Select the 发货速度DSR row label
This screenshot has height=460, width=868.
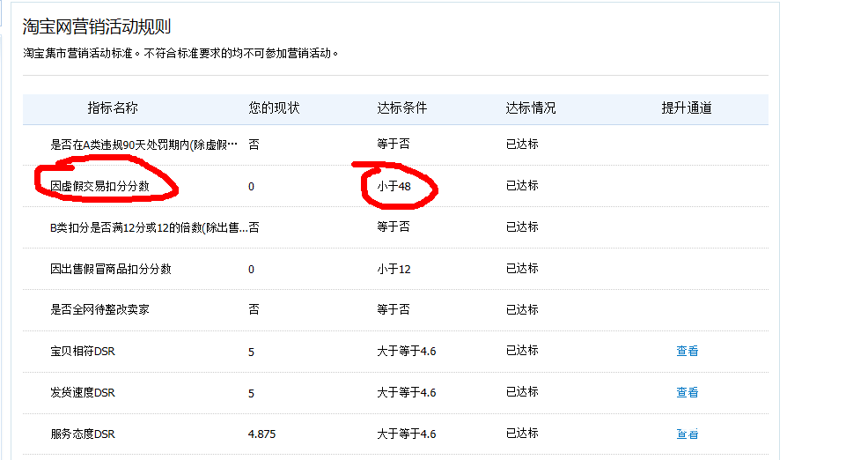click(x=83, y=392)
